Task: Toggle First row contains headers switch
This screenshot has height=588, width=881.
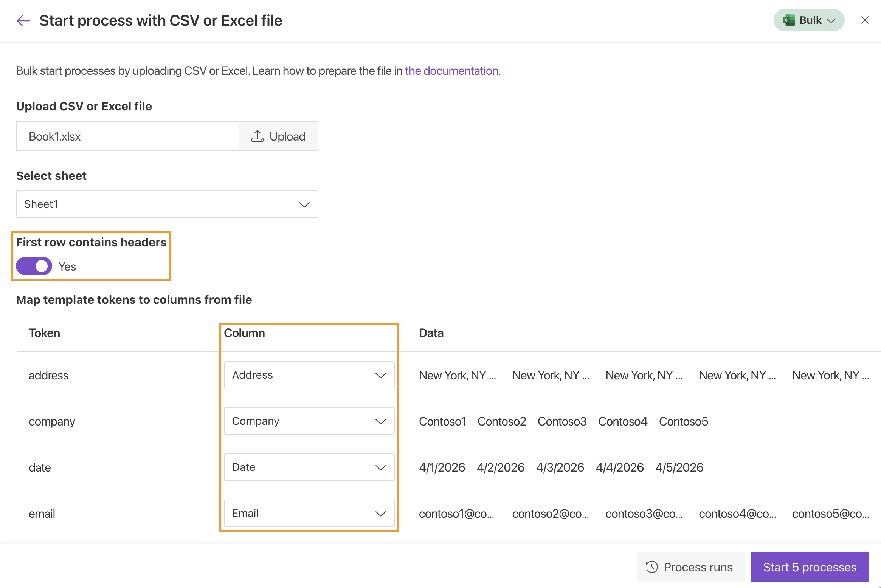Action: point(34,266)
